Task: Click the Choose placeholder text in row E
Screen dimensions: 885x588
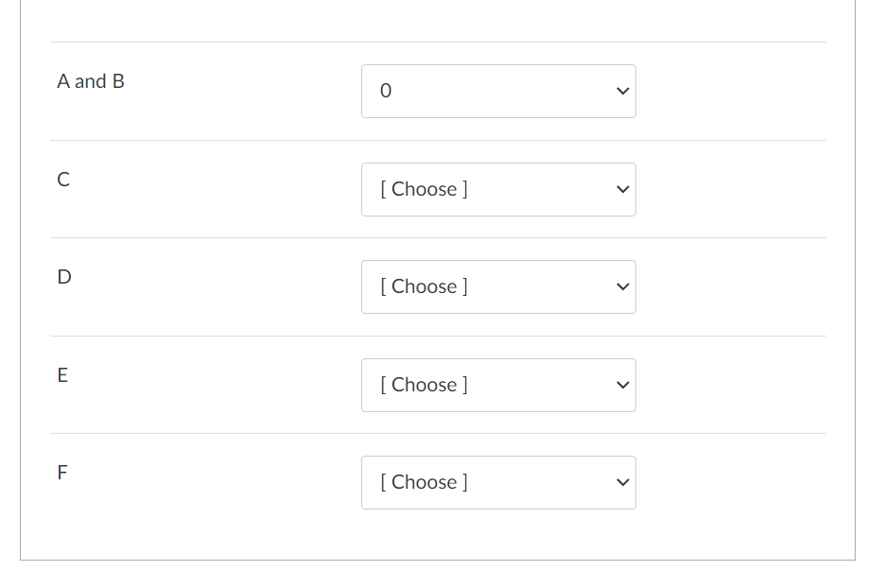Action: tap(424, 385)
